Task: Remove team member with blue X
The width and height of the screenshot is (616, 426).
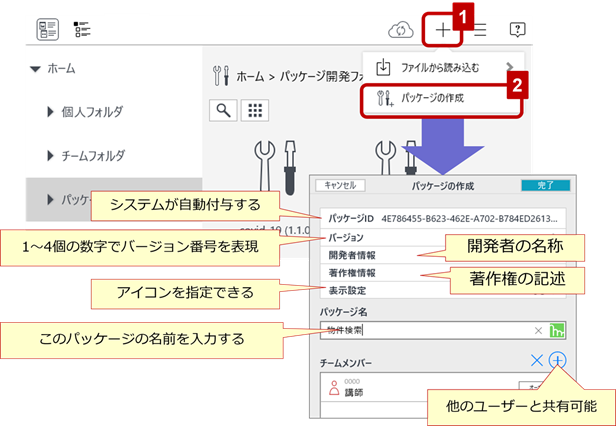Action: click(x=537, y=360)
